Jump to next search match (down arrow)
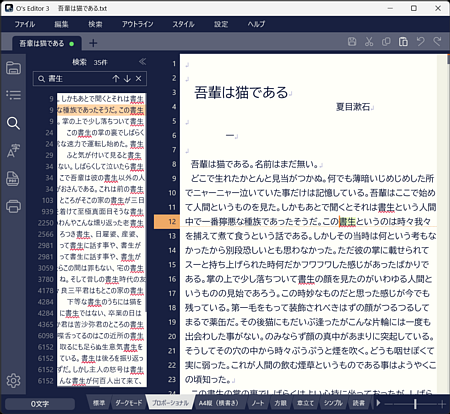Image resolution: width=450 pixels, height=414 pixels. pyautogui.click(x=127, y=79)
